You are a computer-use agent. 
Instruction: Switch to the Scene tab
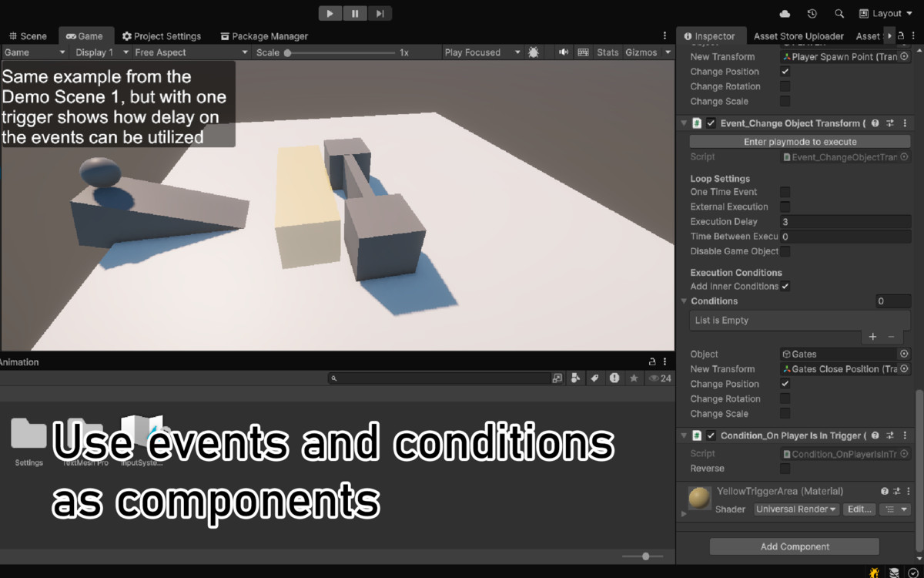(28, 35)
